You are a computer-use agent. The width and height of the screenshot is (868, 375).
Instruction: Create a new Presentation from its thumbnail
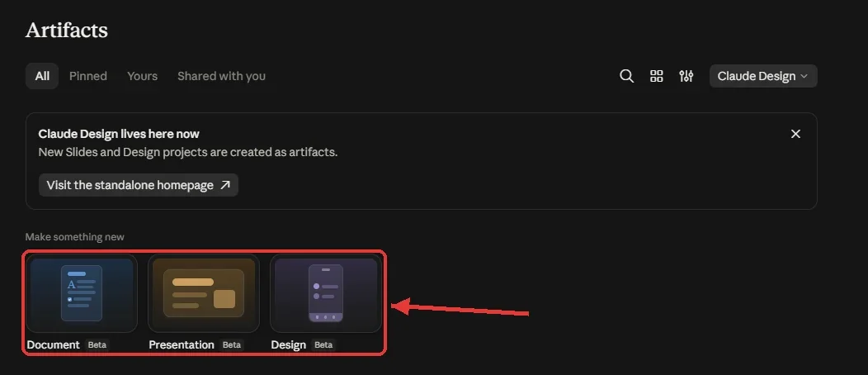click(204, 293)
